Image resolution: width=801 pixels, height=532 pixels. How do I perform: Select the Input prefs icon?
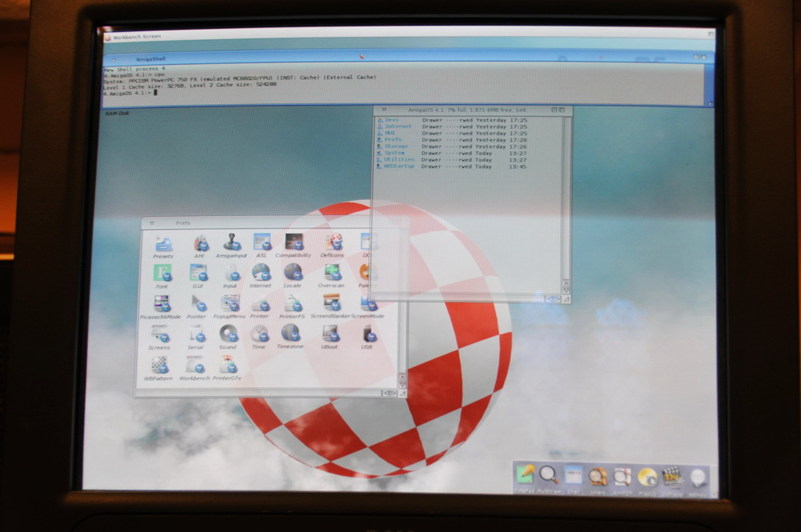click(231, 276)
